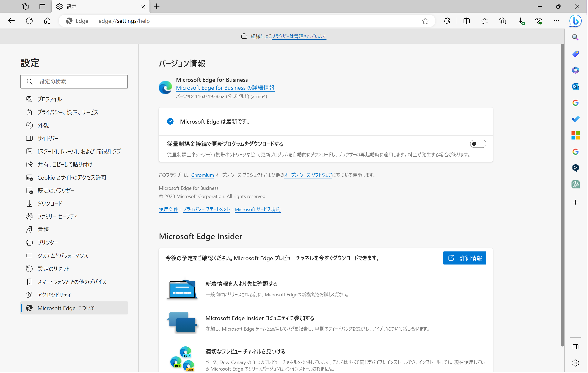This screenshot has width=588, height=373.
Task: Launch Bing Chat sidebar button
Action: [575, 21]
